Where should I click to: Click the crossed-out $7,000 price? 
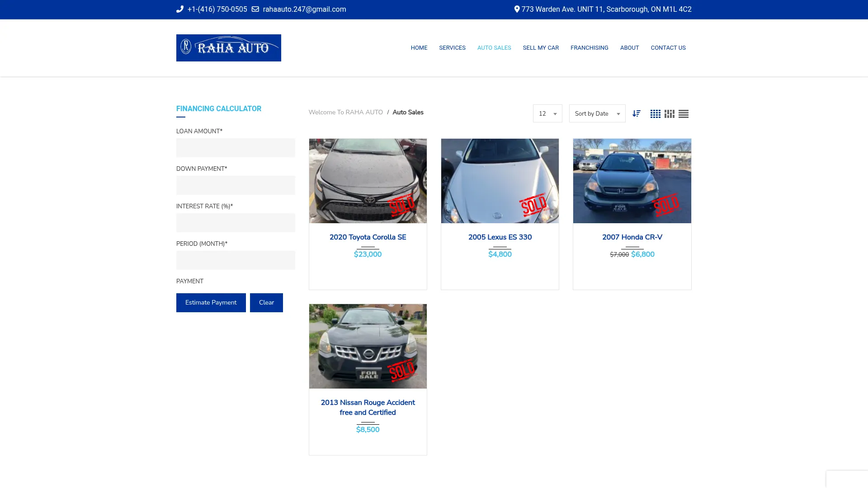[x=619, y=255]
